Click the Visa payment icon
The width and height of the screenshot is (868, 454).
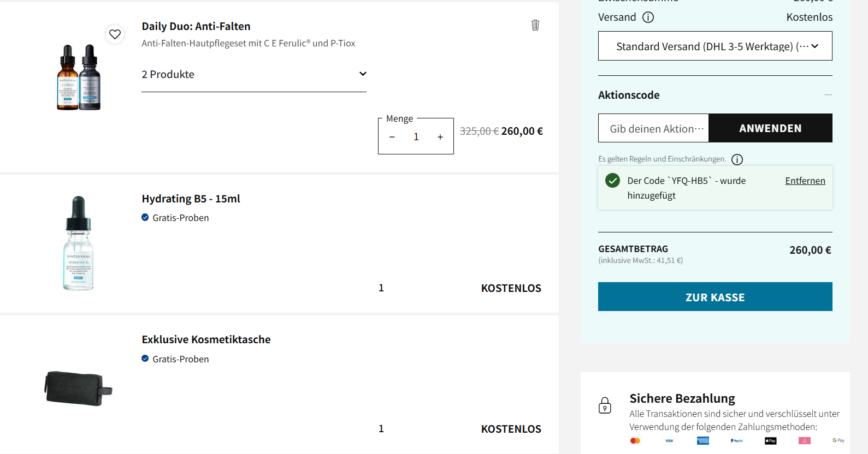pyautogui.click(x=669, y=441)
